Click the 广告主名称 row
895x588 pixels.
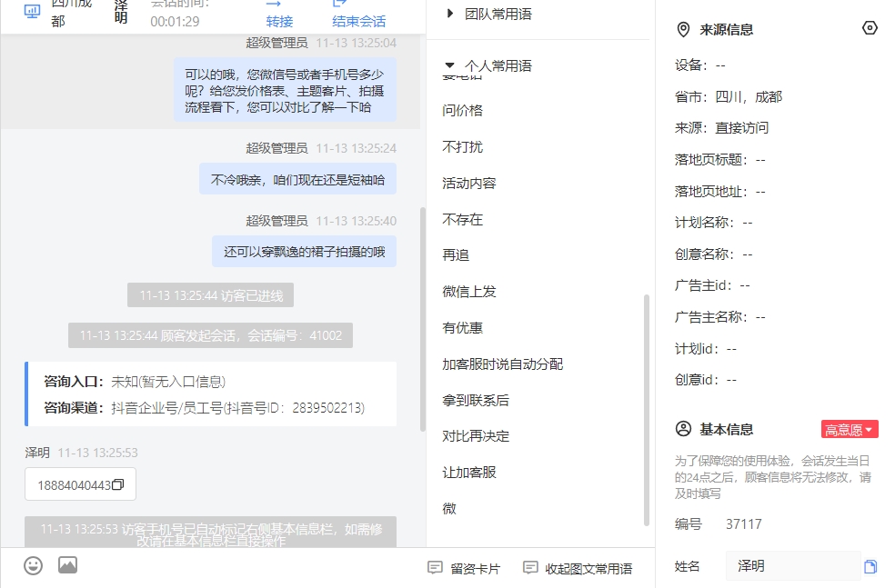pos(719,316)
